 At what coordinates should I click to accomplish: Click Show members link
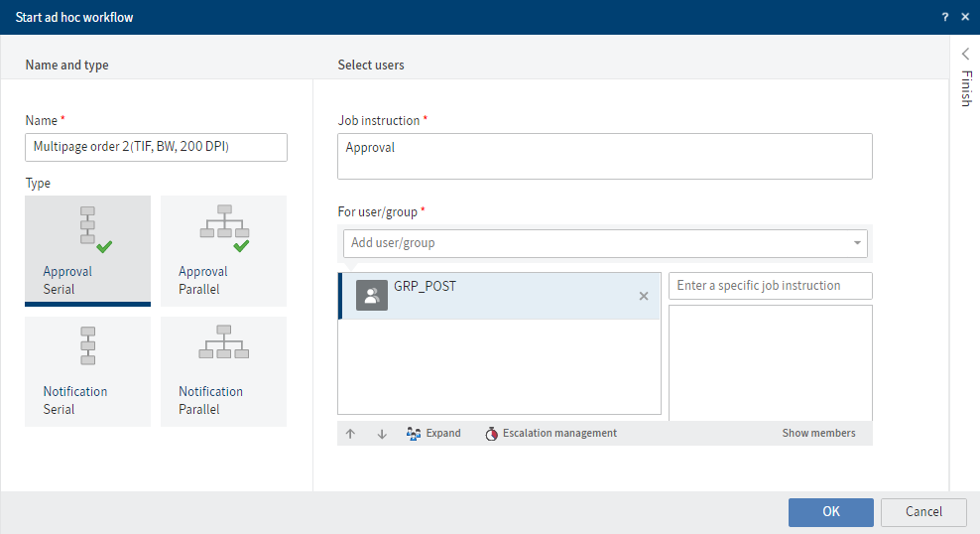click(x=818, y=434)
